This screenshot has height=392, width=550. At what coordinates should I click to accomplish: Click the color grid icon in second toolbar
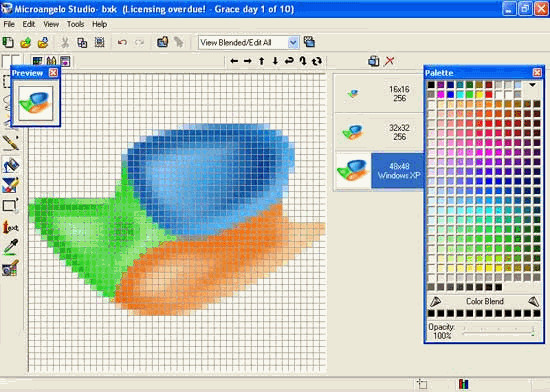pyautogui.click(x=37, y=61)
